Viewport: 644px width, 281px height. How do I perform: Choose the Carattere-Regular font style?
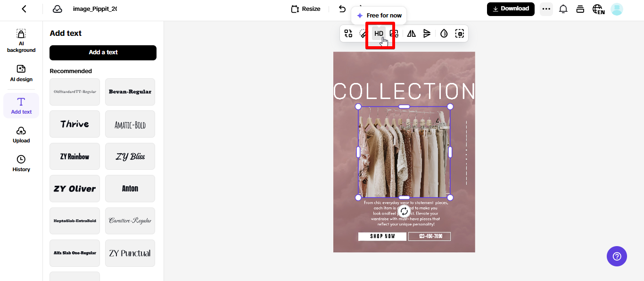tap(130, 221)
